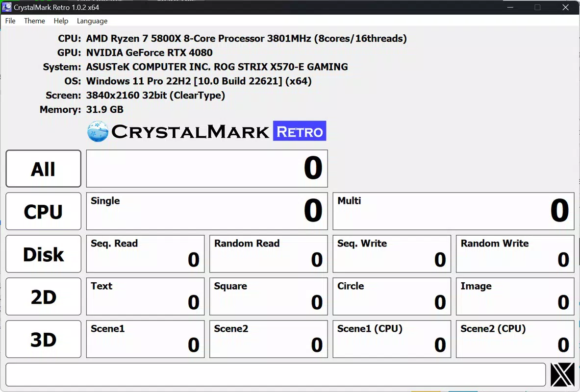The height and width of the screenshot is (392, 580).
Task: Start the CPU benchmark
Action: coord(43,211)
